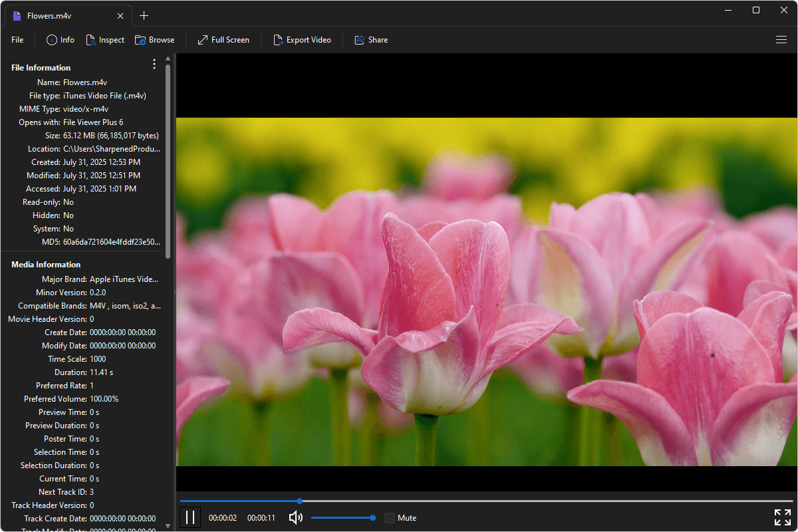798x532 pixels.
Task: Open the hamburger menu at top right
Action: pos(781,40)
